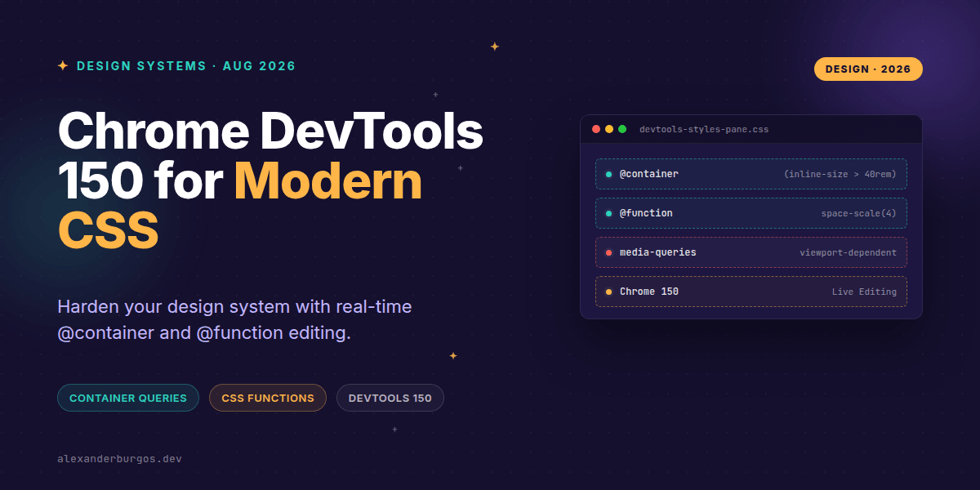980x490 pixels.
Task: Click the teal dot beside @function
Action: (x=608, y=213)
